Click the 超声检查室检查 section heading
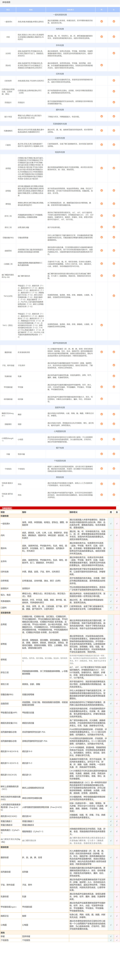The width and height of the screenshot is (120, 980). (60, 343)
